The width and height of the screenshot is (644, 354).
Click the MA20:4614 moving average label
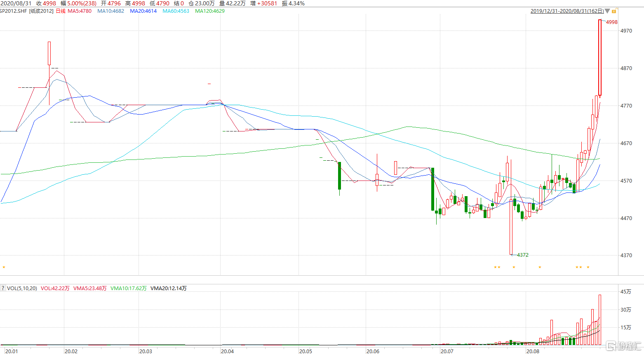143,11
